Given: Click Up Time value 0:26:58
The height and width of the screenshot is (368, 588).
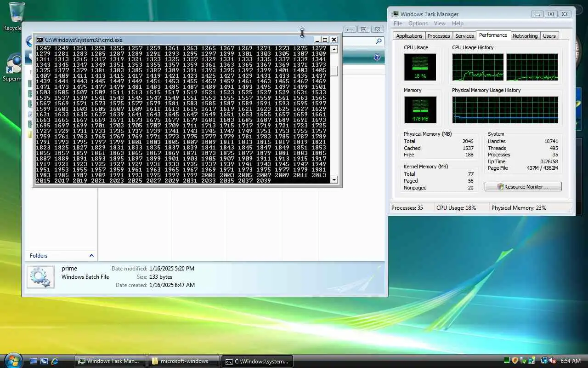Looking at the screenshot, I should click(549, 161).
